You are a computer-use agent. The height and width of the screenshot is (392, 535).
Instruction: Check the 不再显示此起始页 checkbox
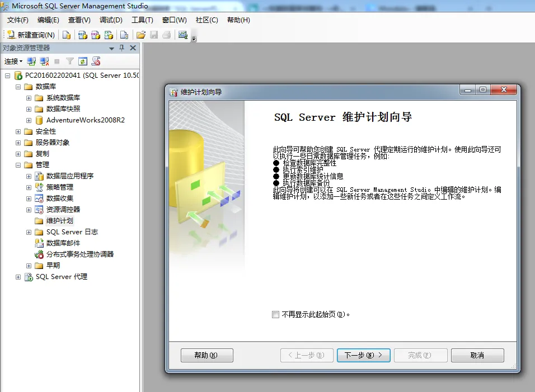coord(275,315)
